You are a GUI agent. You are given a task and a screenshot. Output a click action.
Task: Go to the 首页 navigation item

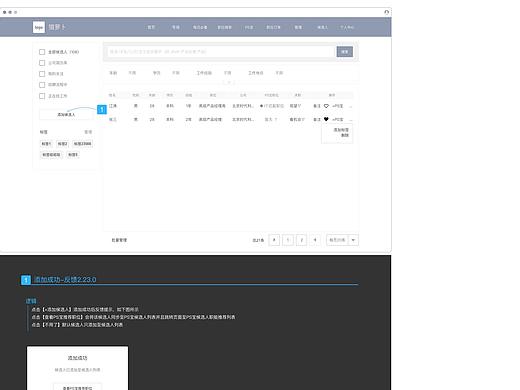point(151,27)
